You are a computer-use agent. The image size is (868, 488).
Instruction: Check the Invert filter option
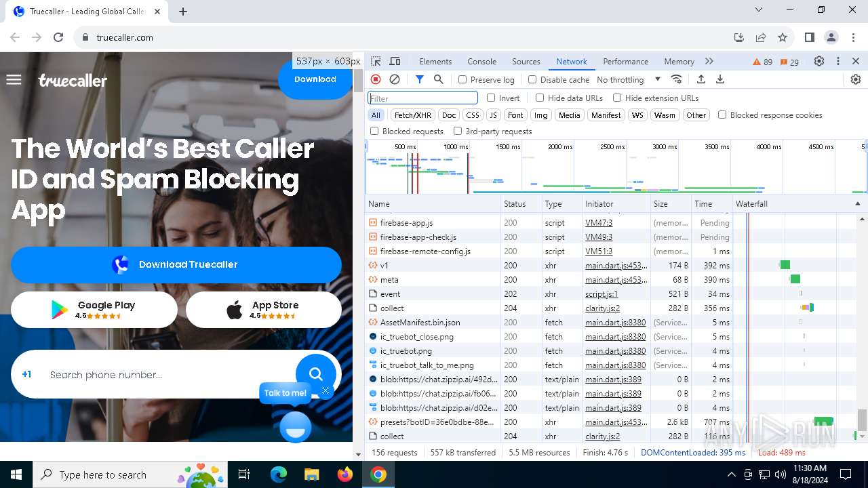click(491, 98)
